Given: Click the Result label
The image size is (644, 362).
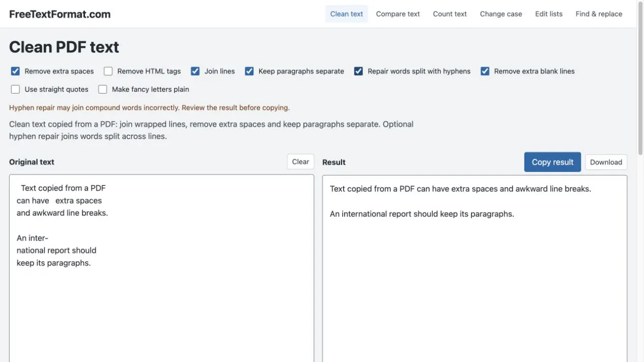Looking at the screenshot, I should click(334, 162).
